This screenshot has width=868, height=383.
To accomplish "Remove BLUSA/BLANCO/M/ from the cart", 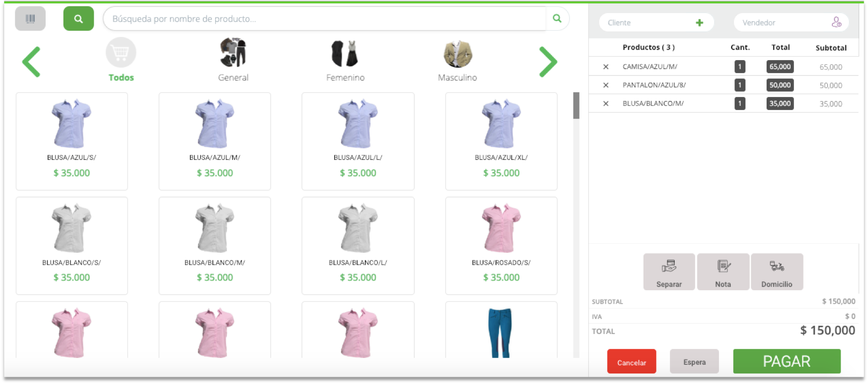I will pyautogui.click(x=606, y=103).
